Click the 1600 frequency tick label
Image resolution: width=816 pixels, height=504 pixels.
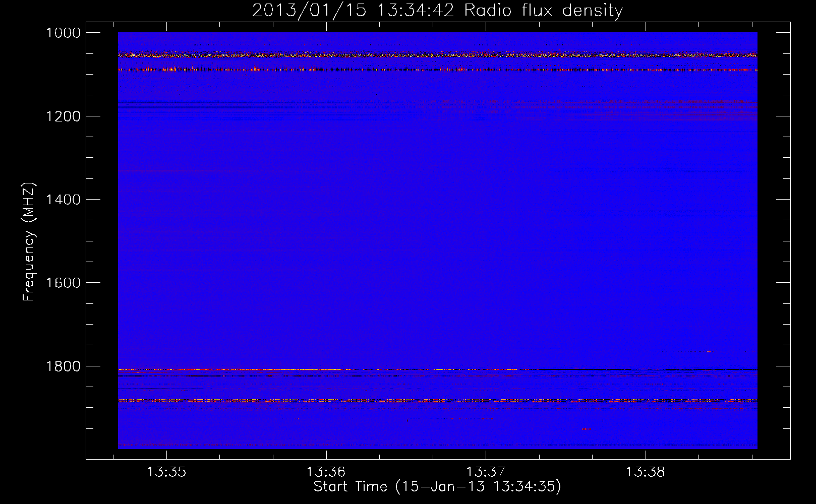pyautogui.click(x=63, y=283)
